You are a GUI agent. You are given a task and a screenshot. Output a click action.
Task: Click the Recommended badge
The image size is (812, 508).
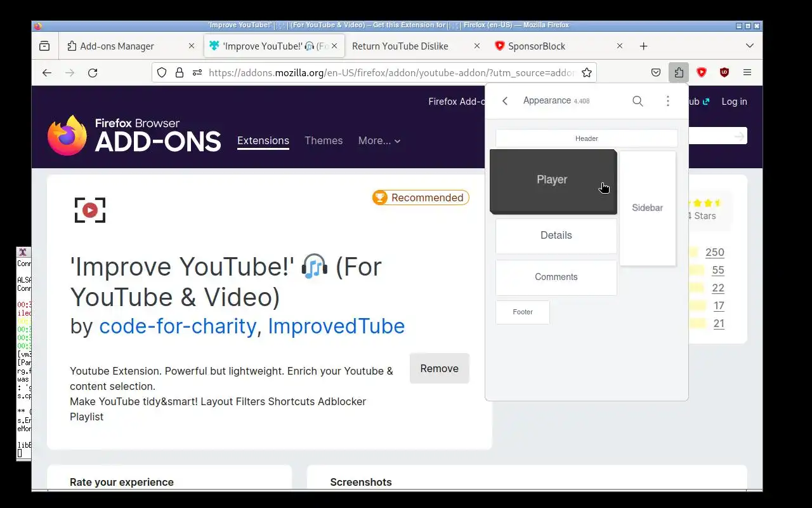[421, 197]
